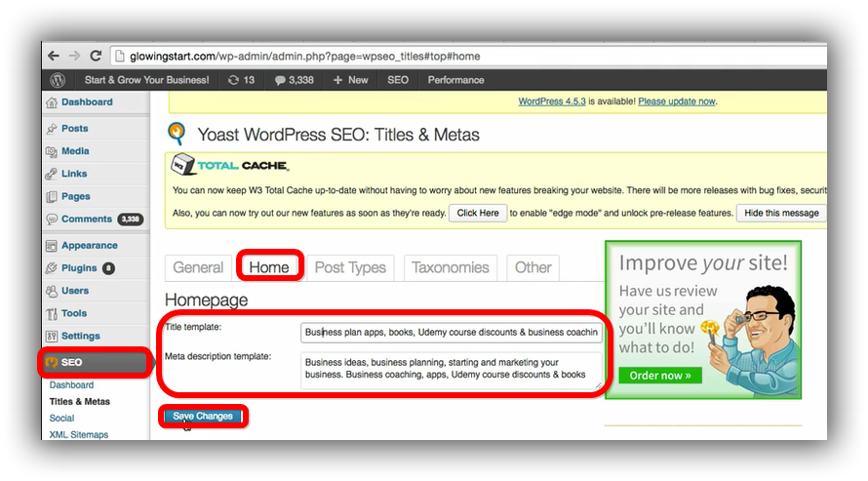This screenshot has height=481, width=868.
Task: Reload the page with the refresh icon
Action: (96, 56)
